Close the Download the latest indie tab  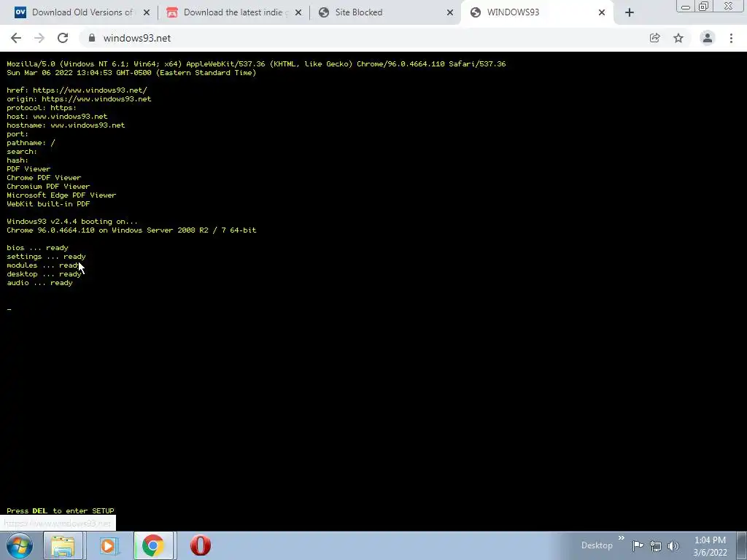298,12
